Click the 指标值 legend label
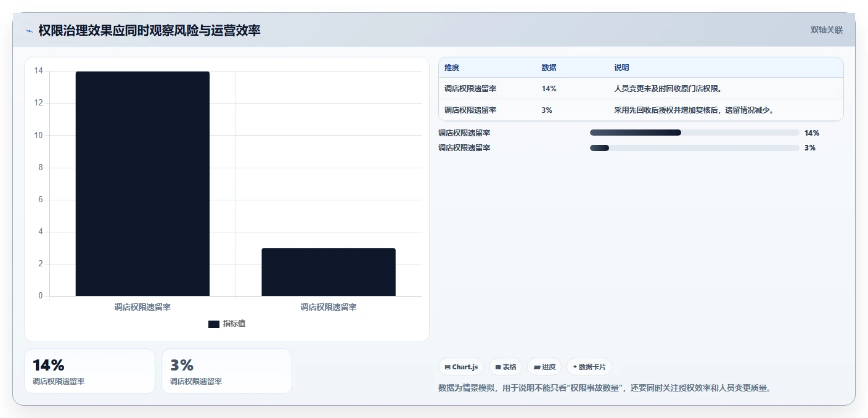The image size is (868, 418). tap(234, 324)
